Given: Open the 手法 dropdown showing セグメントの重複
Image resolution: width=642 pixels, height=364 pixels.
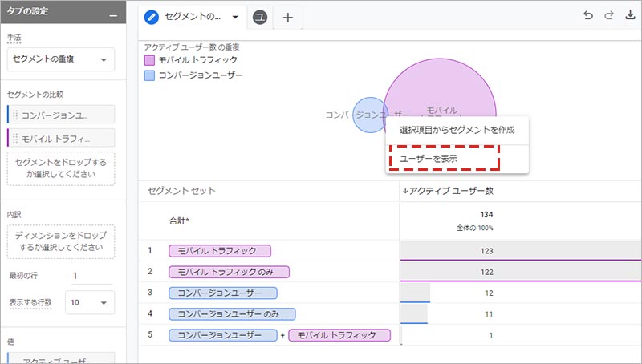Looking at the screenshot, I should click(x=61, y=59).
